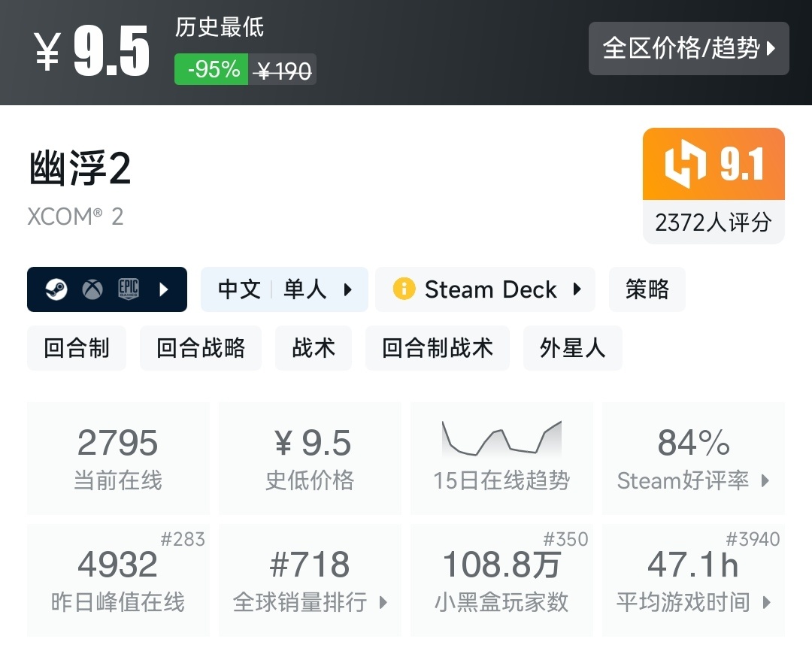This screenshot has height=645, width=812.
Task: Open 全区价格/趋势 price trends
Action: point(688,48)
